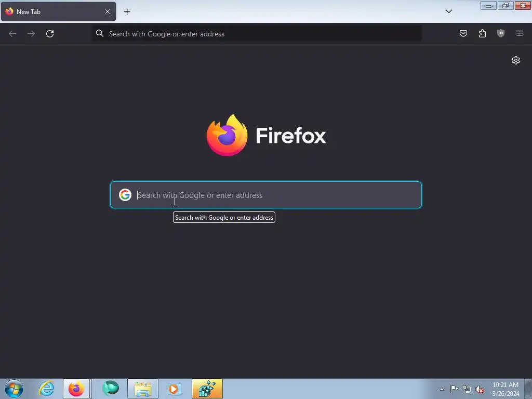Minimize the Firefox window
Screen dimensions: 532x399
coord(488,5)
